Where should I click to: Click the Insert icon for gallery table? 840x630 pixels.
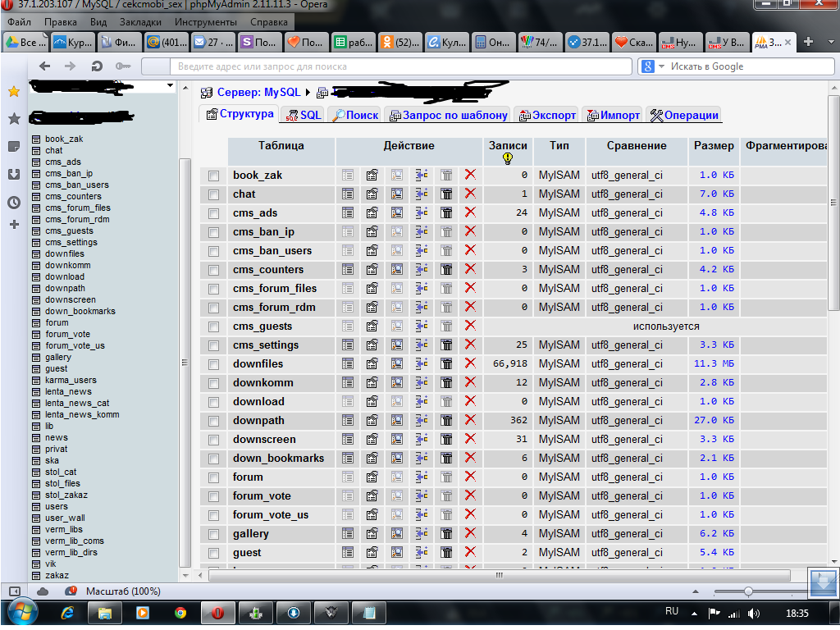[x=422, y=533]
